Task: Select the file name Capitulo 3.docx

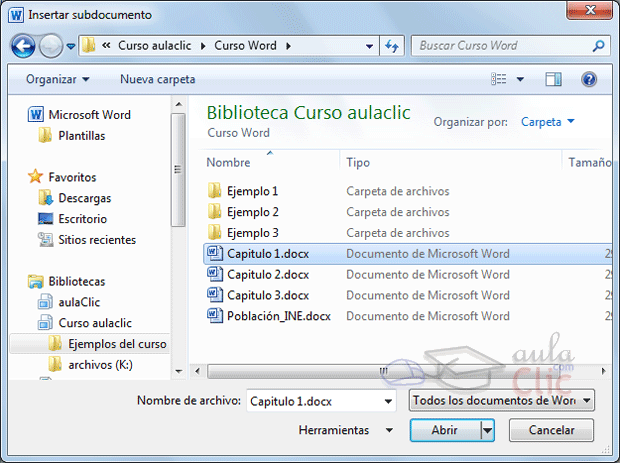Action: click(268, 295)
